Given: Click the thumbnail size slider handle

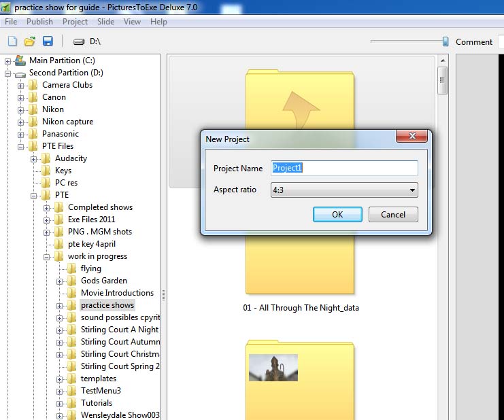Looking at the screenshot, I should coord(446,41).
